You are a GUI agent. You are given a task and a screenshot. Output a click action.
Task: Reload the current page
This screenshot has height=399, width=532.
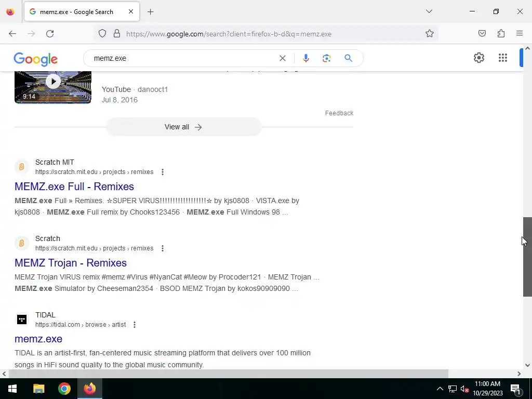(x=50, y=34)
